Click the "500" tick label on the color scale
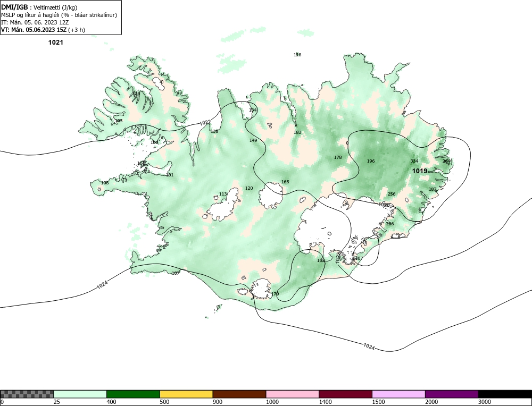Screen dimensions: 532x406 pyautogui.click(x=164, y=402)
